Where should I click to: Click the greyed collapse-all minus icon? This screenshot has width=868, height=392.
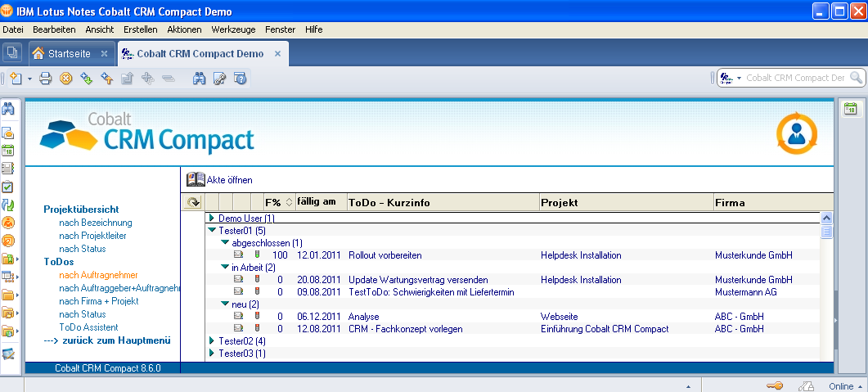[x=169, y=79]
